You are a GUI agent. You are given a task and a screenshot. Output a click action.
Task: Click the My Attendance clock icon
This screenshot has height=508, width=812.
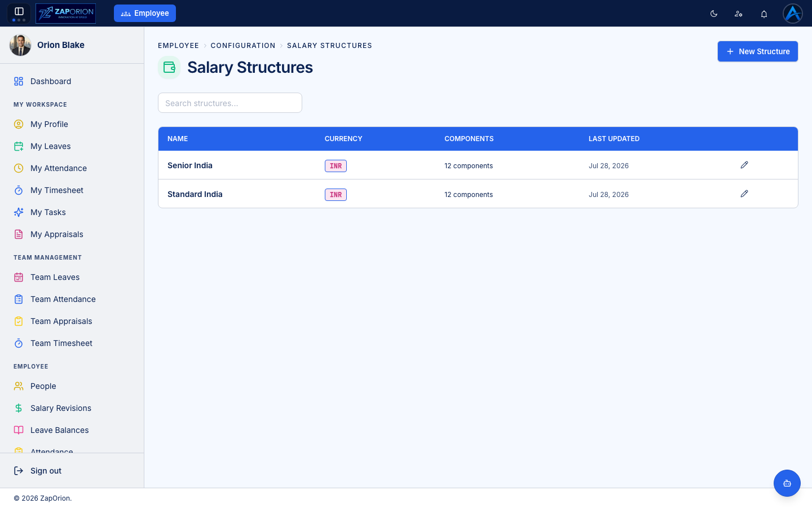coord(19,168)
